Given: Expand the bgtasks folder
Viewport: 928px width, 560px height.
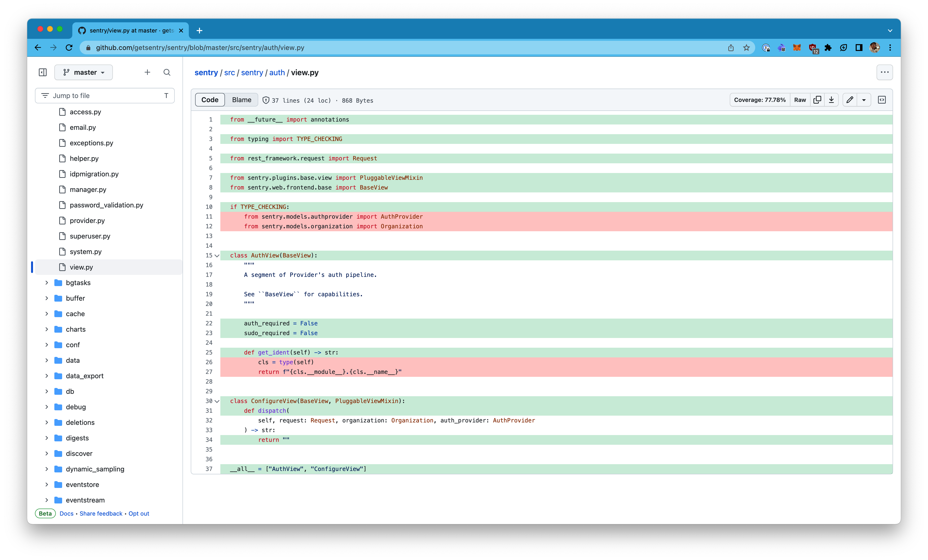Looking at the screenshot, I should (x=47, y=282).
